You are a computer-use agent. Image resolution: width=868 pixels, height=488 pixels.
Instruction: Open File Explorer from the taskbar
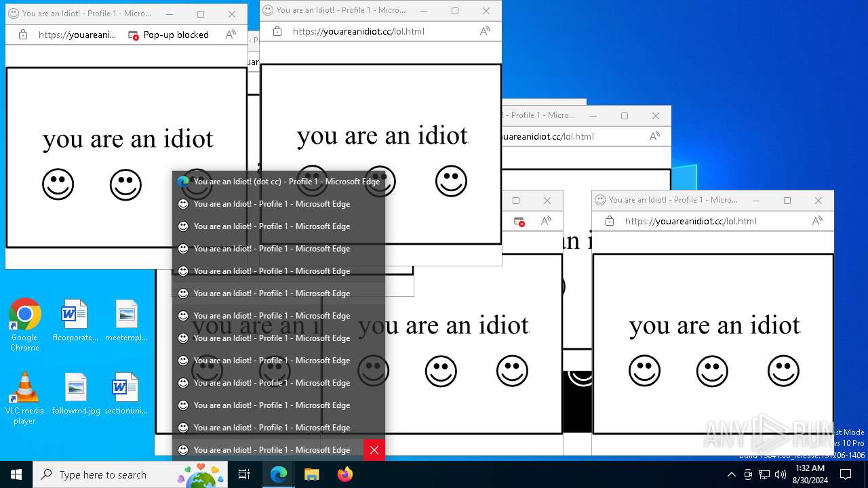pyautogui.click(x=311, y=474)
